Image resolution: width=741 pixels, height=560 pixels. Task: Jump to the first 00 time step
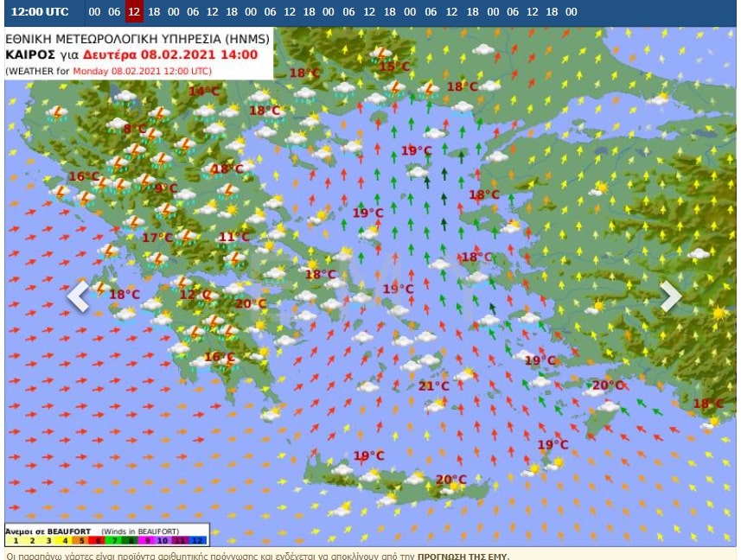click(93, 12)
